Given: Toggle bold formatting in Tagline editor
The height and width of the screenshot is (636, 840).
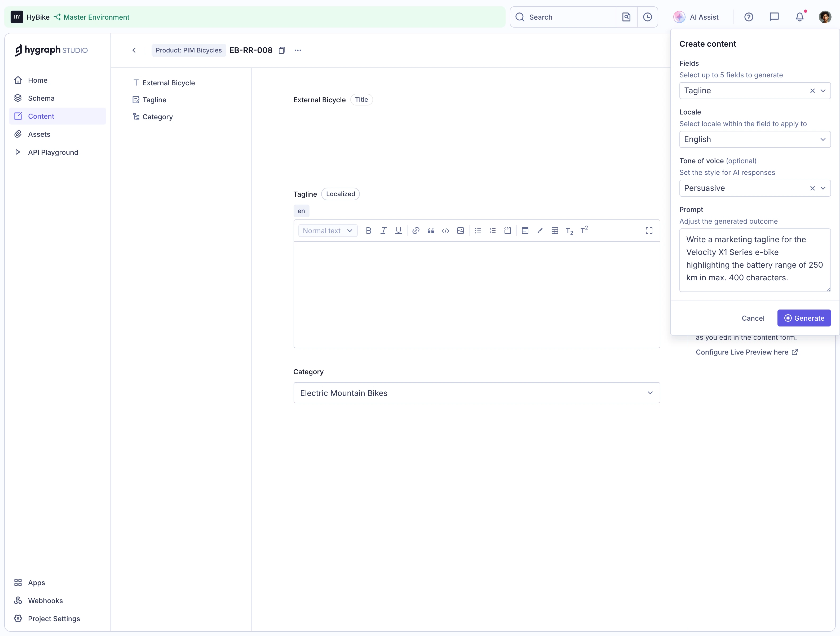Looking at the screenshot, I should 368,231.
